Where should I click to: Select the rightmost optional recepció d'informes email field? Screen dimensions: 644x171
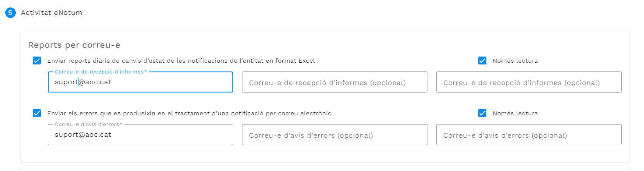pyautogui.click(x=529, y=82)
